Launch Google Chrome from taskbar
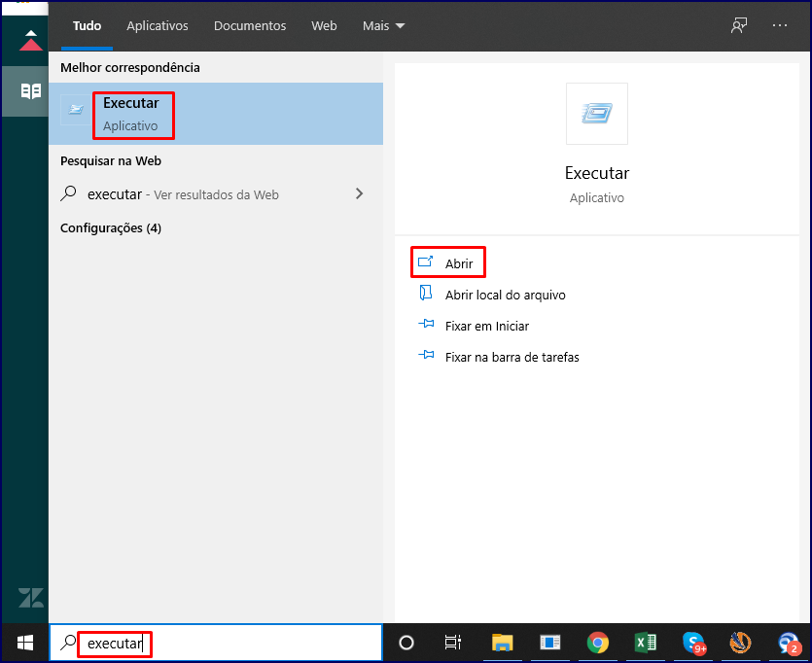The image size is (812, 663). tap(598, 643)
